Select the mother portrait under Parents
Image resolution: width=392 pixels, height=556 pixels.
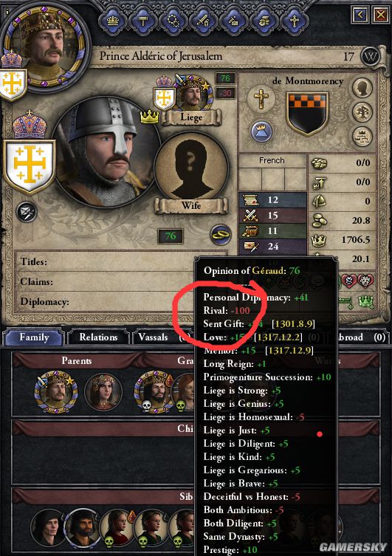coord(103,391)
